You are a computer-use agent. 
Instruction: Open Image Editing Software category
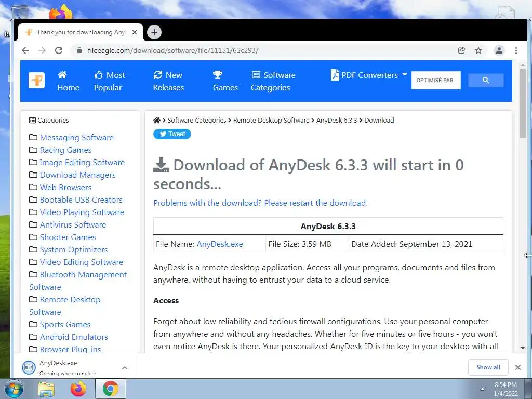(82, 163)
